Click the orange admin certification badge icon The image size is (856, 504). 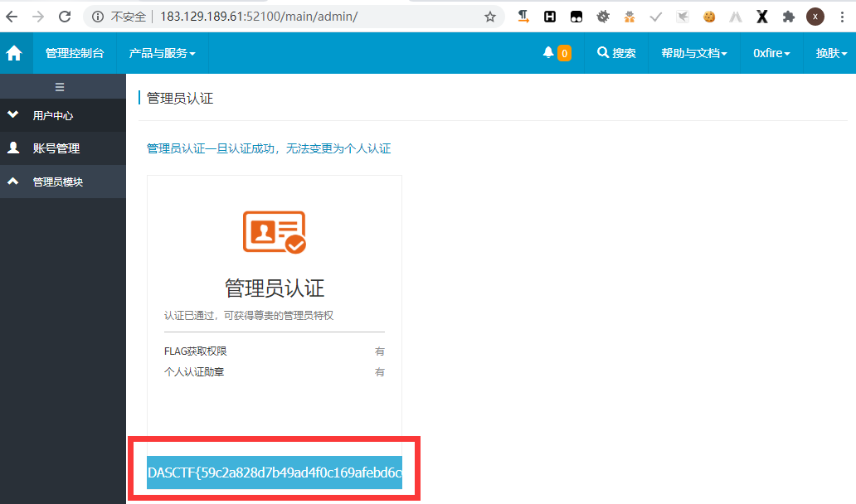(274, 231)
